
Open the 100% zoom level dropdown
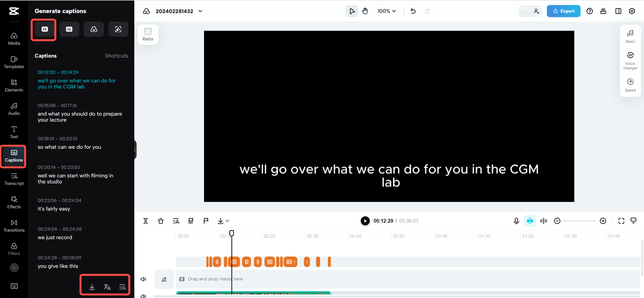386,11
